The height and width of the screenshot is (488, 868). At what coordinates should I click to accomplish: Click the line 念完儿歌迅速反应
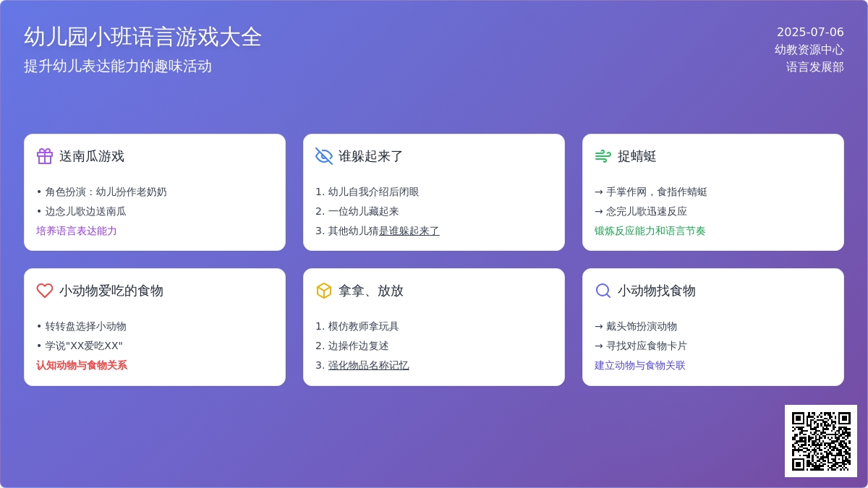point(641,212)
